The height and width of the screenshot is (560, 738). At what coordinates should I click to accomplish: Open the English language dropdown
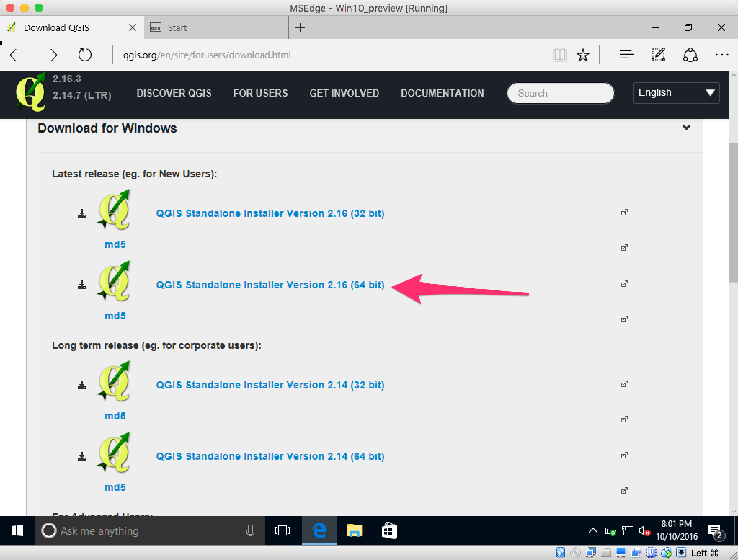676,93
